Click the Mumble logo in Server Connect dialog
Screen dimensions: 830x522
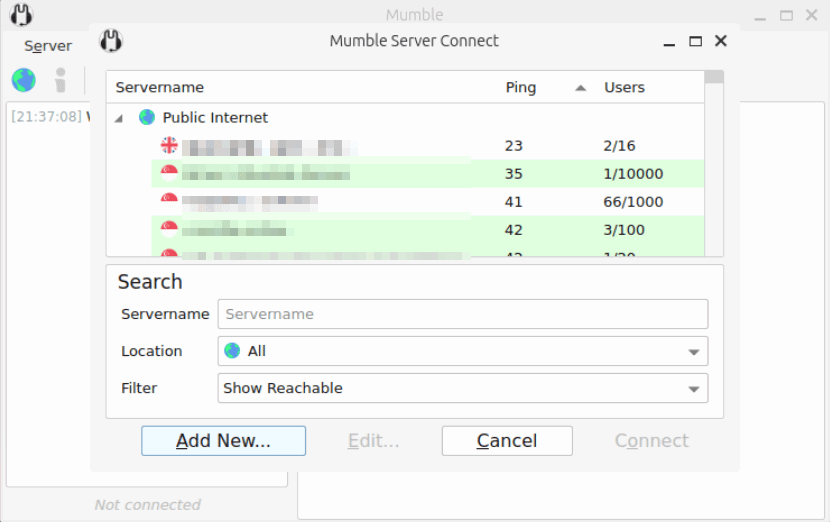tap(111, 41)
